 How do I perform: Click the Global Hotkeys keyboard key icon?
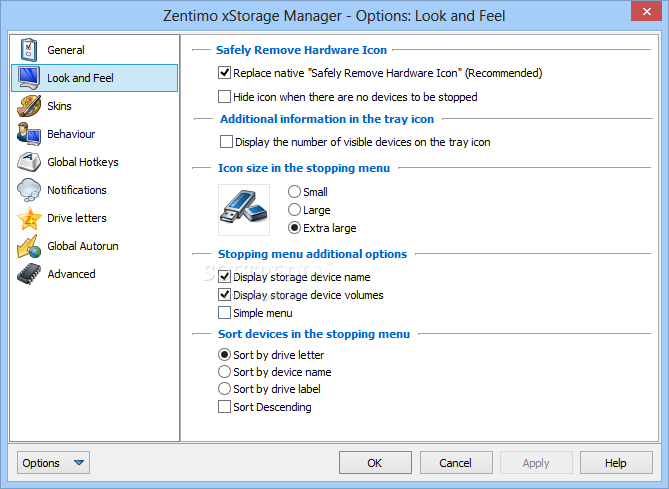[x=29, y=162]
